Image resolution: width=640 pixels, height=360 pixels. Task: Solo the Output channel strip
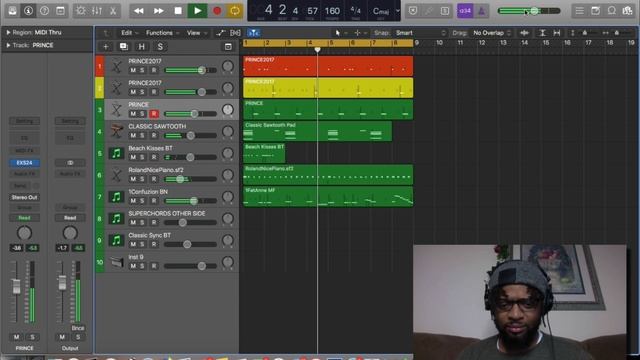[x=78, y=337]
